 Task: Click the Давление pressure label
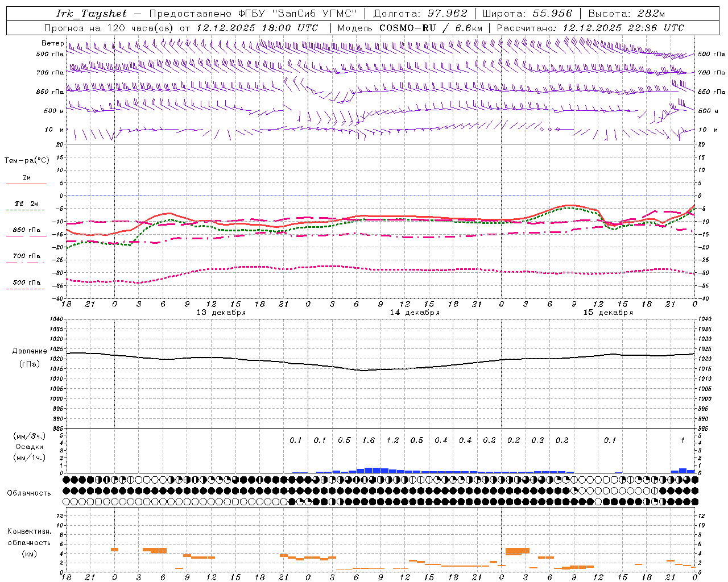28,351
